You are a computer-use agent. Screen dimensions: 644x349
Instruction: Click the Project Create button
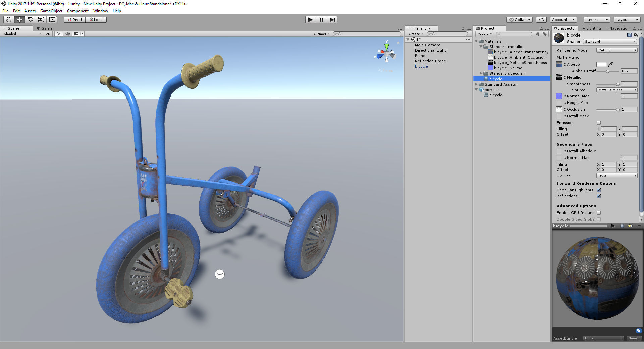coord(484,34)
